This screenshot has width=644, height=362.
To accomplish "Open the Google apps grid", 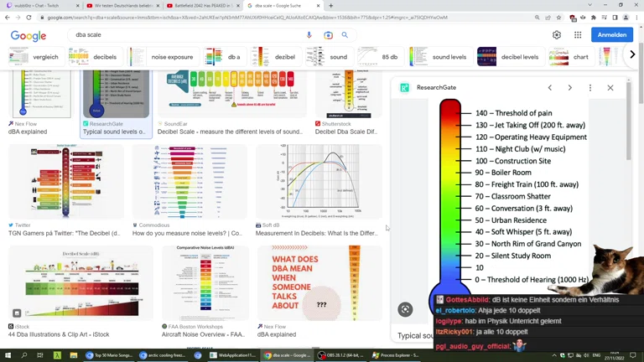I will 578,35.
